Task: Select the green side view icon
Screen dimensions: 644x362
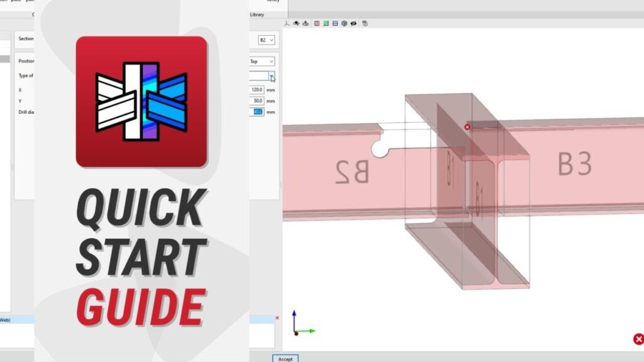Action: point(326,24)
